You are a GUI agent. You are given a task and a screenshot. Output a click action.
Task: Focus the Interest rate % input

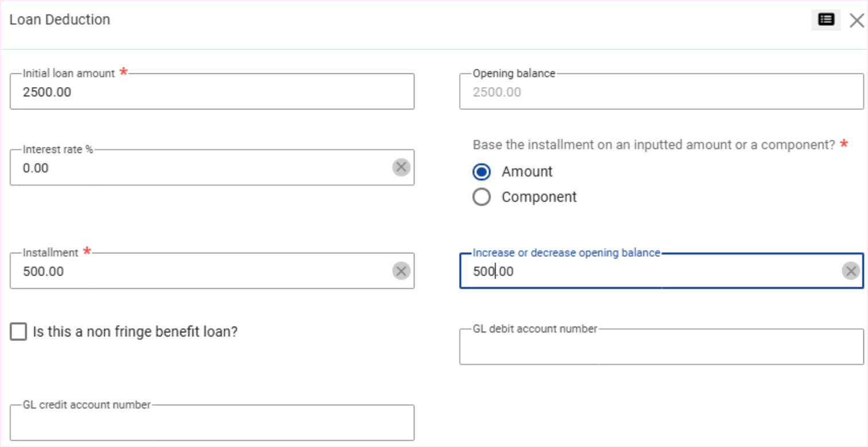[x=201, y=168]
